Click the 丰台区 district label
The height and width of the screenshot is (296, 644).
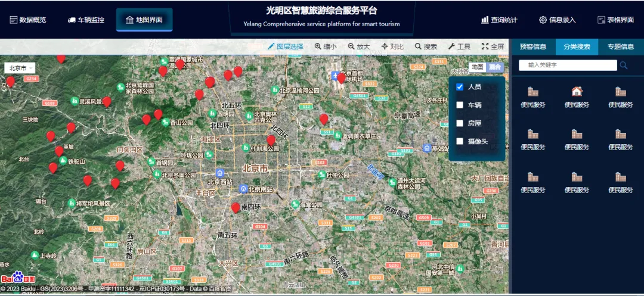pyautogui.click(x=205, y=192)
